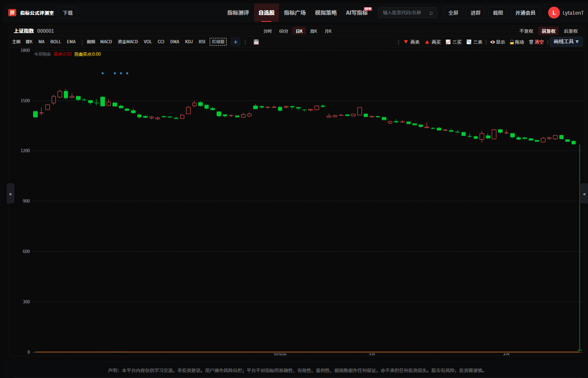Screen dimensions: 588x378
Task: Click the 000001 stock code
Action: (46, 31)
